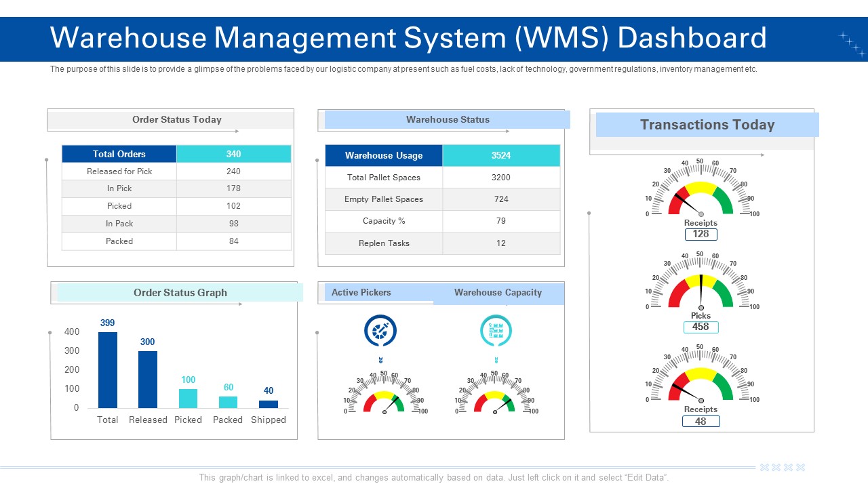The width and height of the screenshot is (868, 488).
Task: Select the Shipped bar labeled 40
Action: [x=269, y=404]
